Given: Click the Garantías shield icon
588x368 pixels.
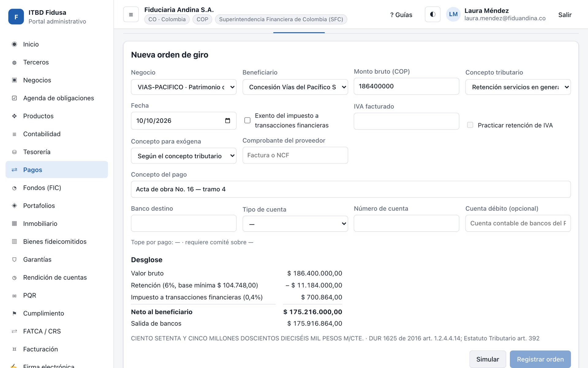Looking at the screenshot, I should pyautogui.click(x=14, y=259).
